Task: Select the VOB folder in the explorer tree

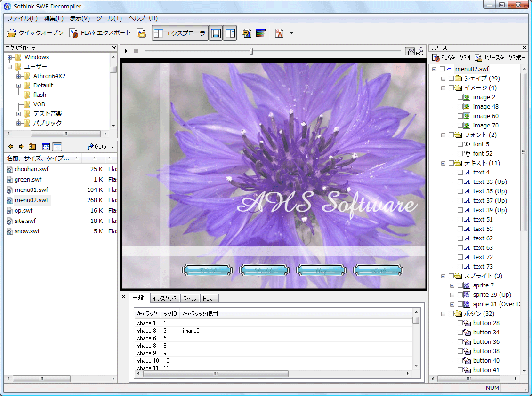Action: click(x=39, y=104)
